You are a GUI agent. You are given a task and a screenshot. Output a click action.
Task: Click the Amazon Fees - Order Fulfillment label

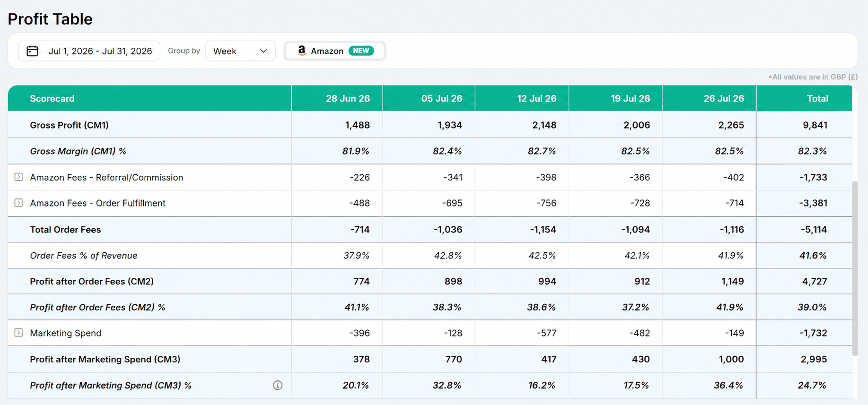(98, 203)
